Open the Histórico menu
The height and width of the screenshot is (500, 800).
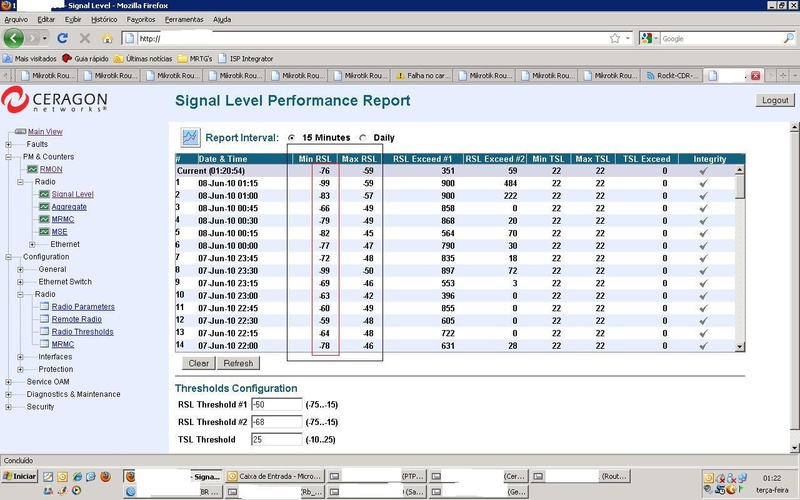(x=104, y=19)
